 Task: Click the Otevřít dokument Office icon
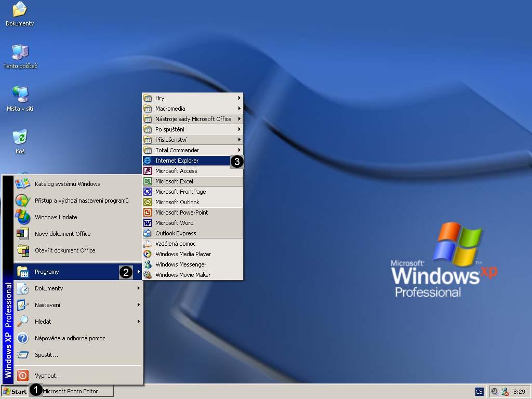(x=22, y=250)
